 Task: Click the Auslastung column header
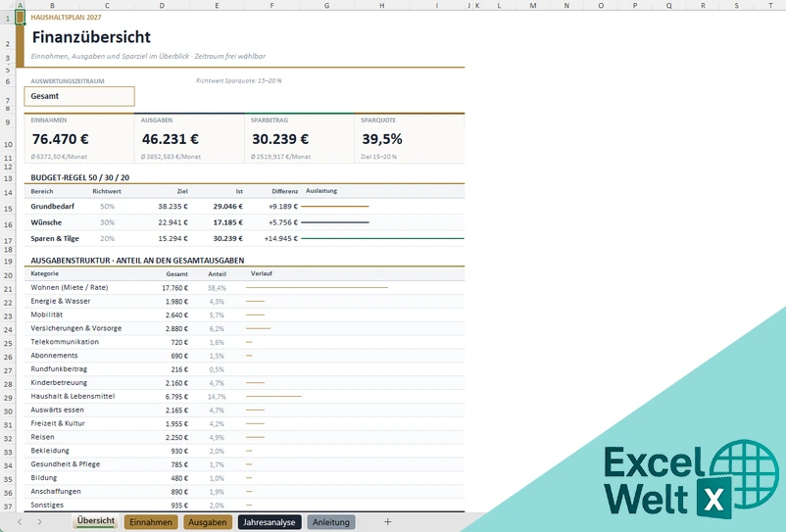pos(321,191)
